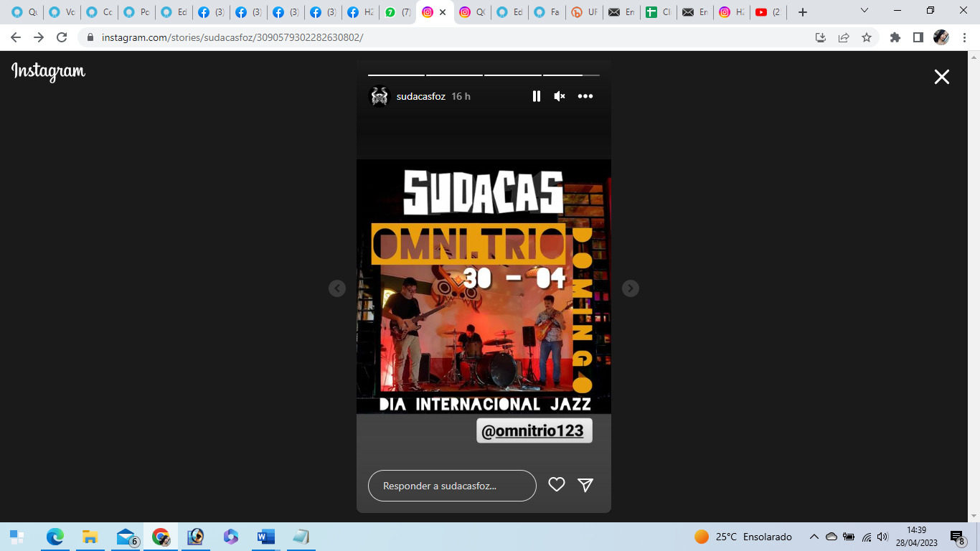This screenshot has height=551, width=980.
Task: Open the sudacasfoz username link
Action: [420, 96]
